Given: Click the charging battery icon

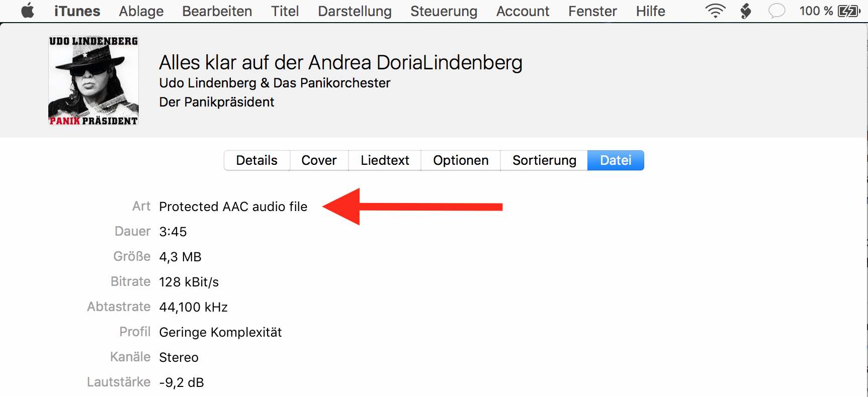Looking at the screenshot, I should [849, 11].
